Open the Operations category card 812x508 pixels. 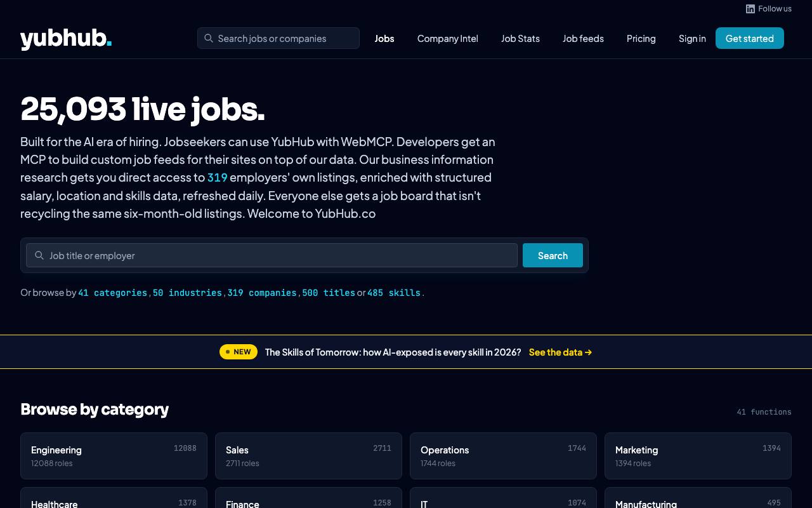click(503, 456)
